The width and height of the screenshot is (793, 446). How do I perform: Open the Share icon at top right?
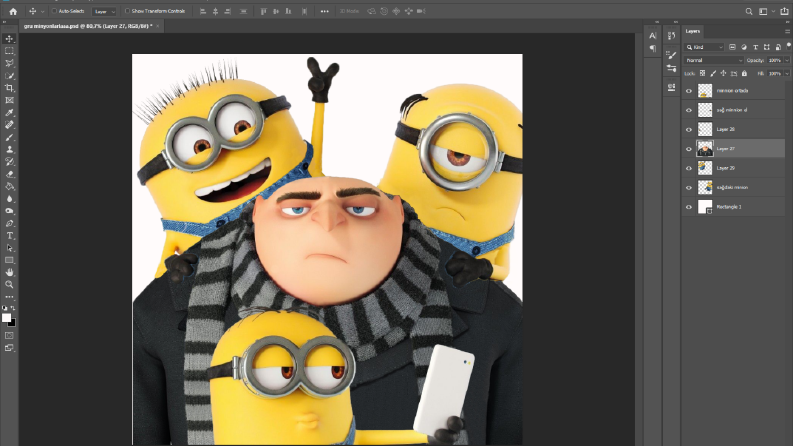coord(784,11)
